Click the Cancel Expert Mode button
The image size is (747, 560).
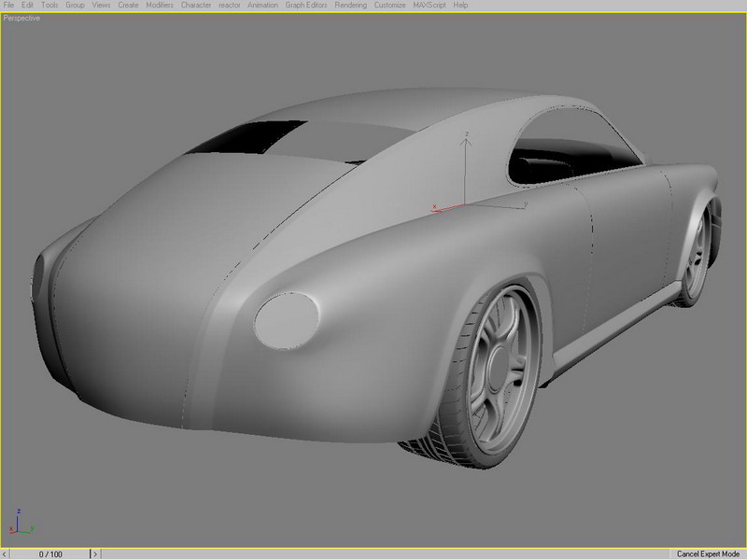coord(708,553)
